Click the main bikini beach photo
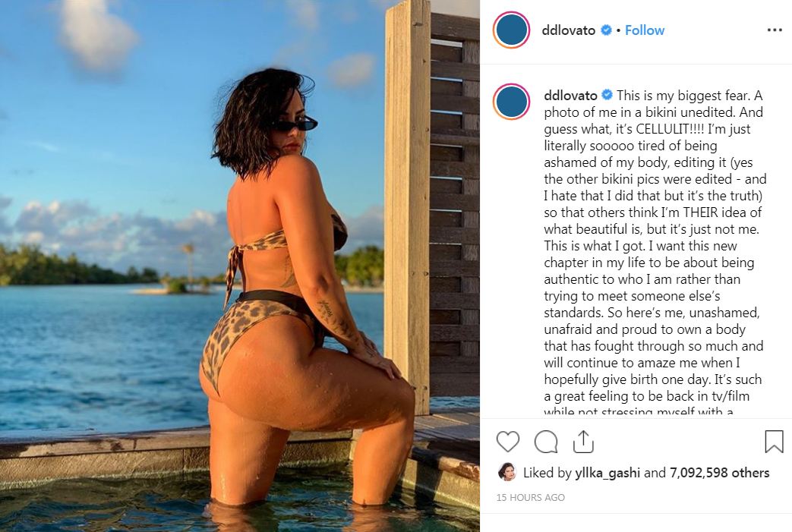The image size is (792, 532). (x=240, y=266)
